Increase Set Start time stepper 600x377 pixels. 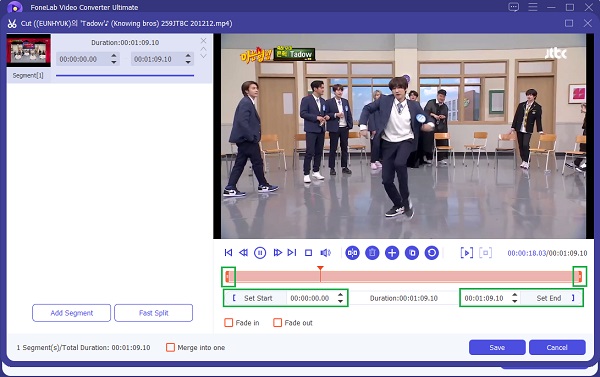click(x=340, y=295)
